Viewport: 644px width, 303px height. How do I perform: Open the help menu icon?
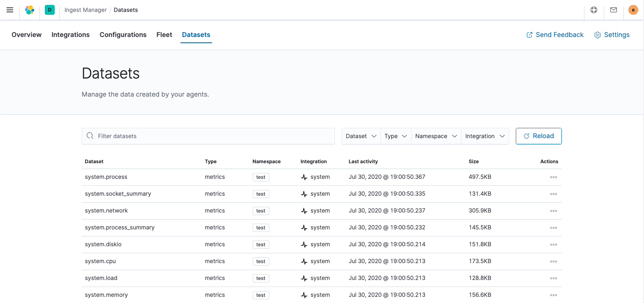coord(594,10)
